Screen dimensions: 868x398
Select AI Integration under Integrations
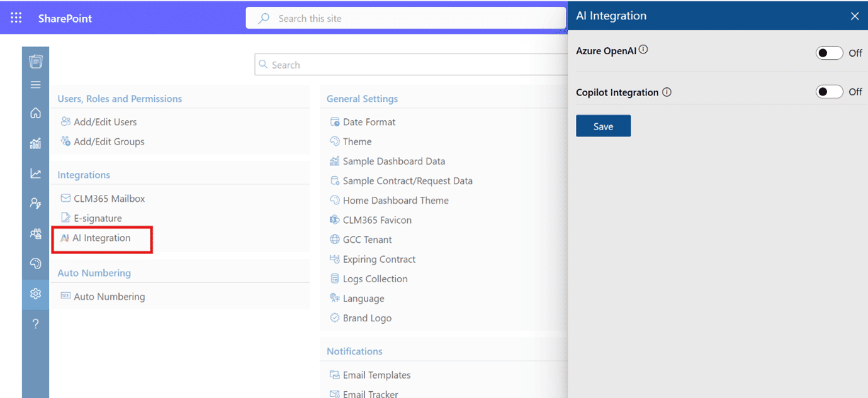pyautogui.click(x=101, y=238)
